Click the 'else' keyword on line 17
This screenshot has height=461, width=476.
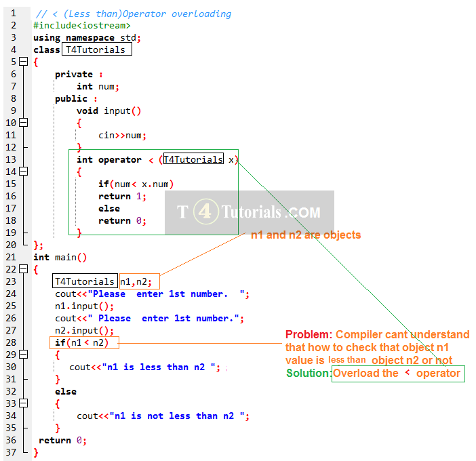click(109, 209)
